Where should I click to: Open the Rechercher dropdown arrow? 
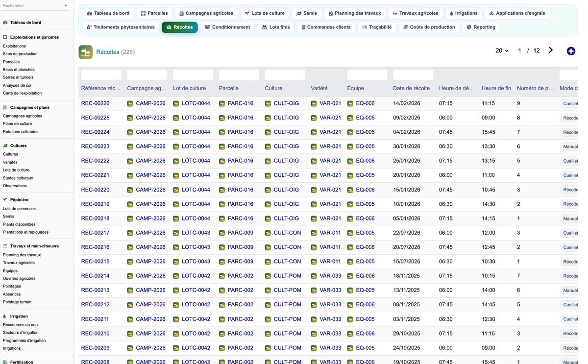[66, 6]
